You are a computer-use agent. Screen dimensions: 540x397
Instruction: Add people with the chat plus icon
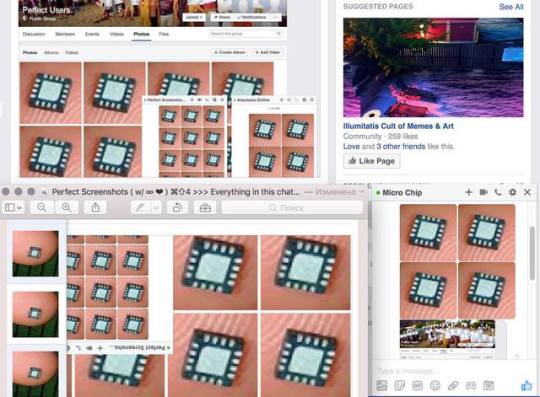coord(468,192)
